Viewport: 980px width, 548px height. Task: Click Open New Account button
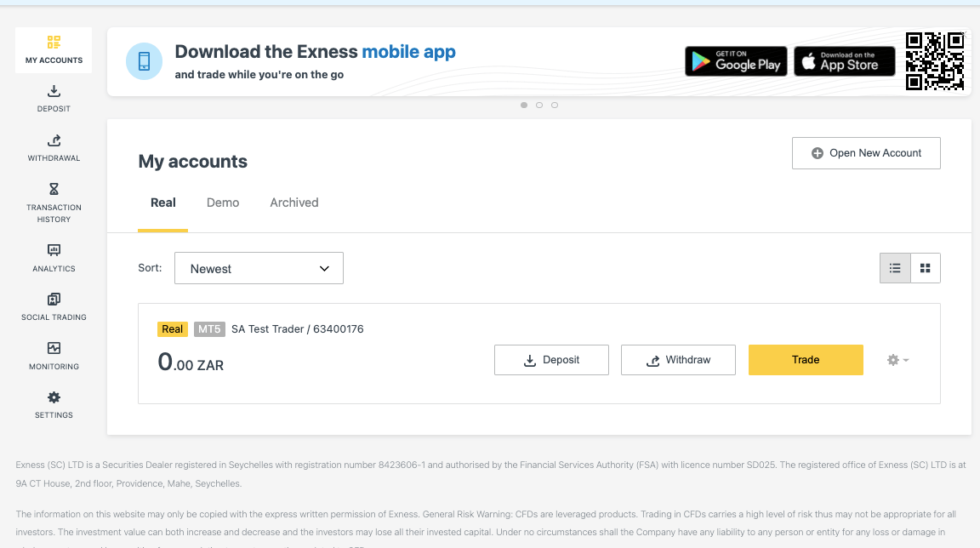[866, 153]
